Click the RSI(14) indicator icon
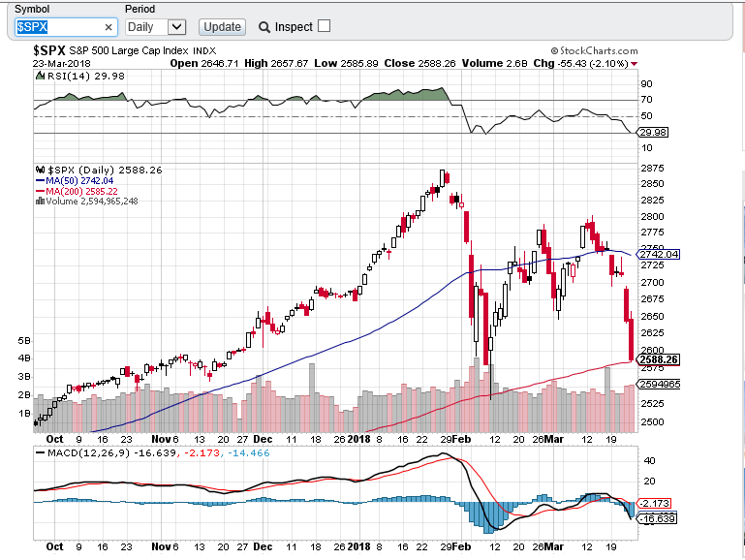The image size is (745, 560). coord(41,76)
